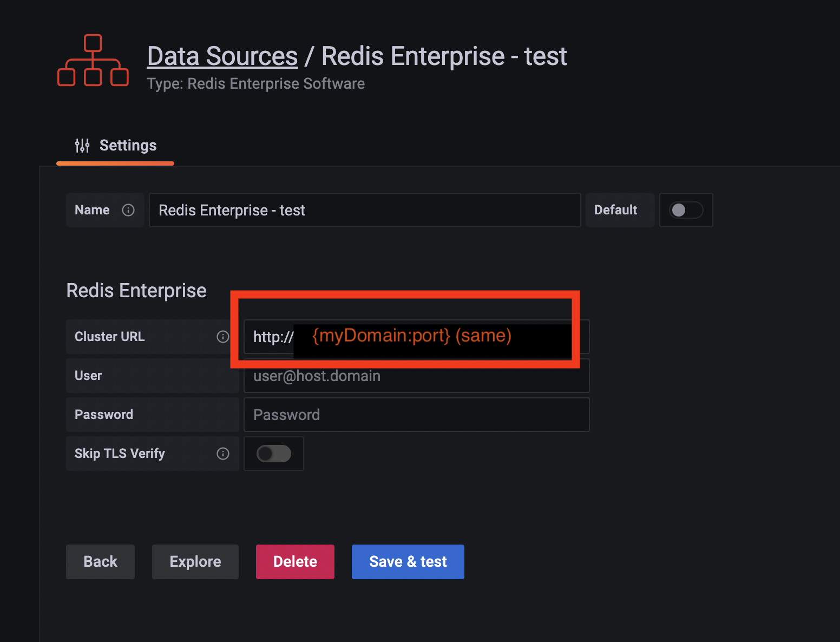This screenshot has height=642, width=840.
Task: Click the Skip TLS Verify info icon
Action: (x=222, y=454)
